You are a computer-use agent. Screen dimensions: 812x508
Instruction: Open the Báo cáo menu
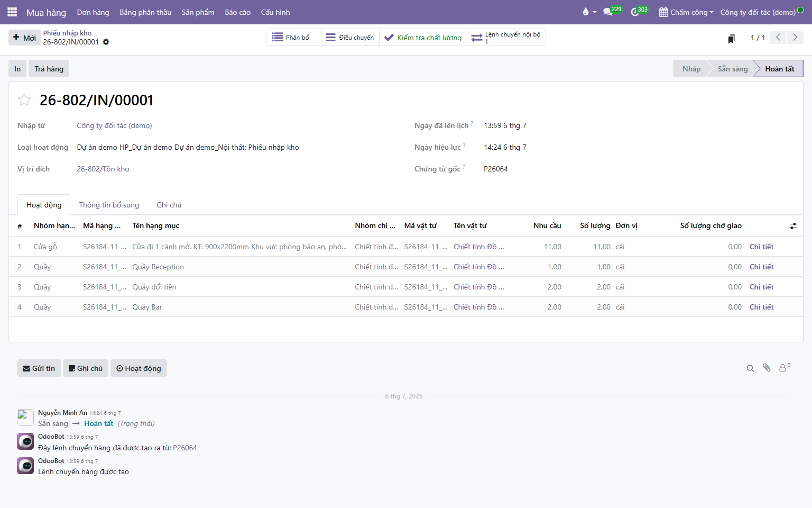click(237, 12)
